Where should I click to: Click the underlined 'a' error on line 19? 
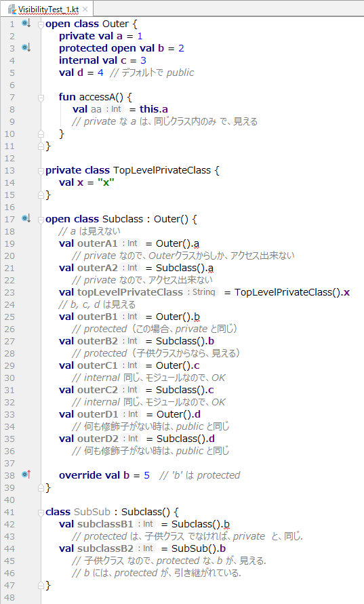[x=197, y=244]
